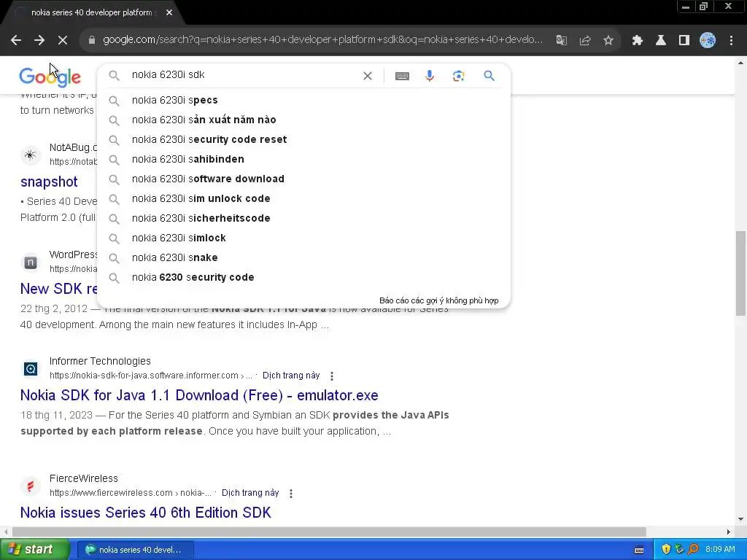The image size is (747, 560).
Task: Choose suggestion nokia 6230i software download
Action: click(304, 179)
